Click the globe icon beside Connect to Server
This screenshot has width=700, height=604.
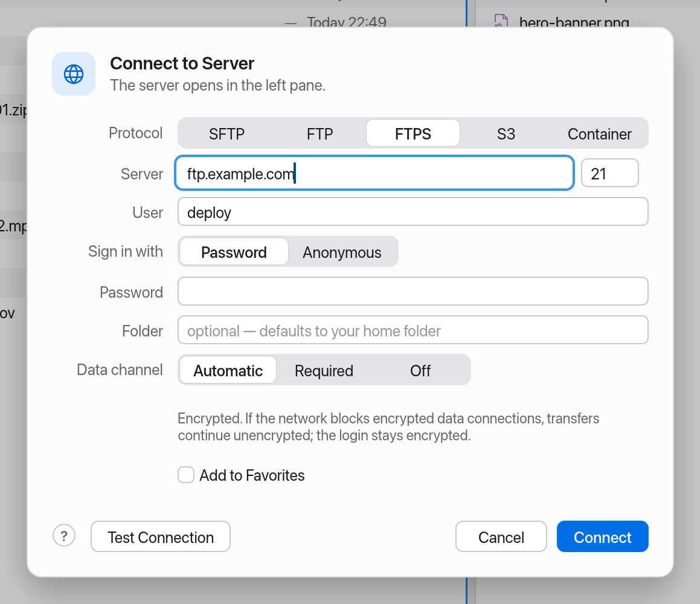tap(74, 74)
